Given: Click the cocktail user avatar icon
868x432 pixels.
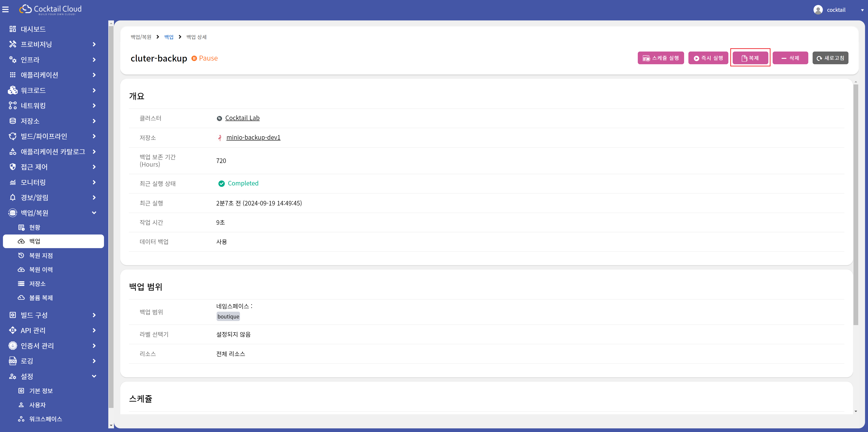Looking at the screenshot, I should [x=818, y=10].
